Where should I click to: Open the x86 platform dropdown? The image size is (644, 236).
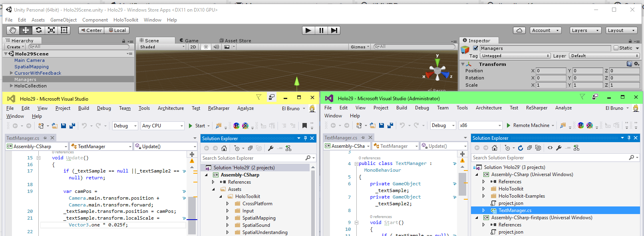tap(480, 125)
